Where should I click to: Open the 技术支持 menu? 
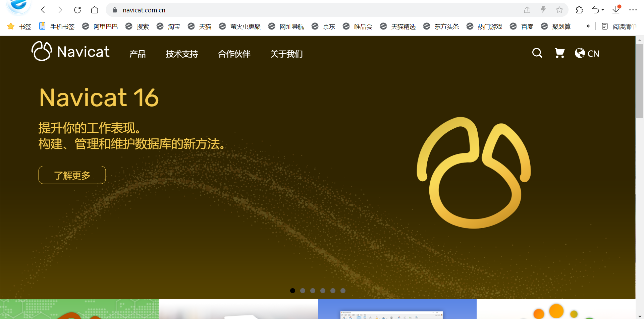click(x=182, y=54)
